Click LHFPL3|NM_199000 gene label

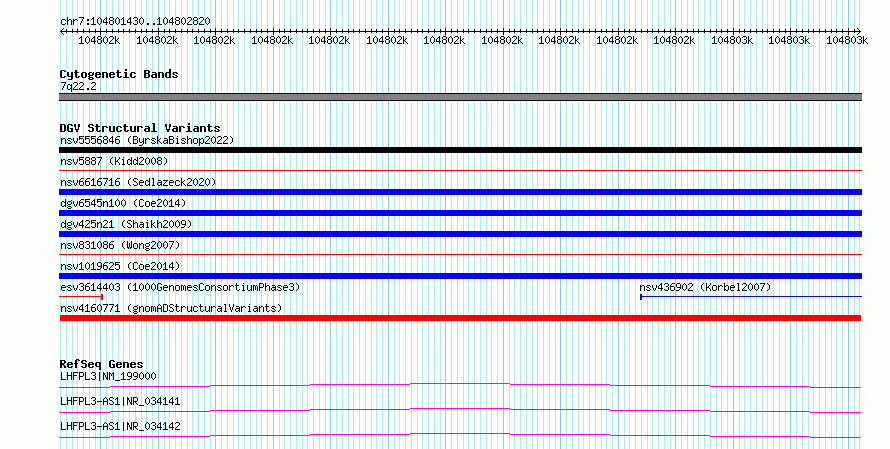(108, 376)
